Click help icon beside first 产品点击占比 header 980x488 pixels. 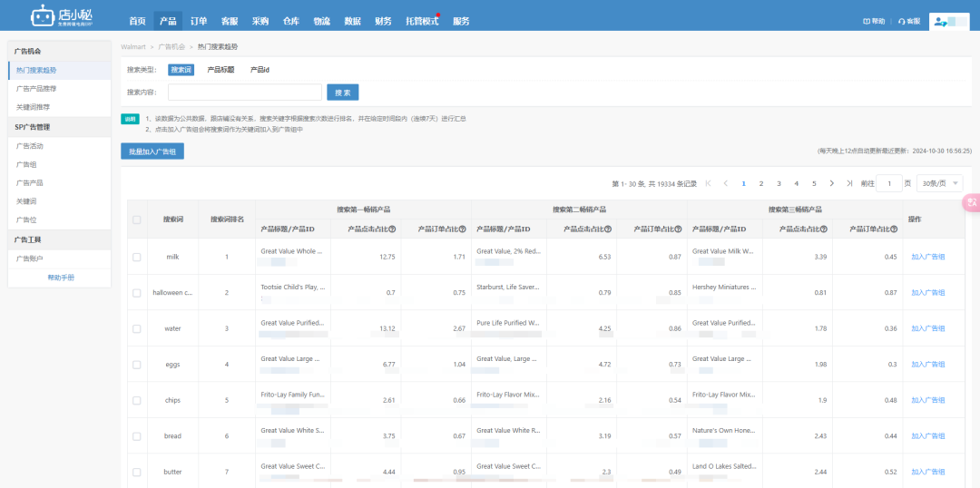click(393, 229)
